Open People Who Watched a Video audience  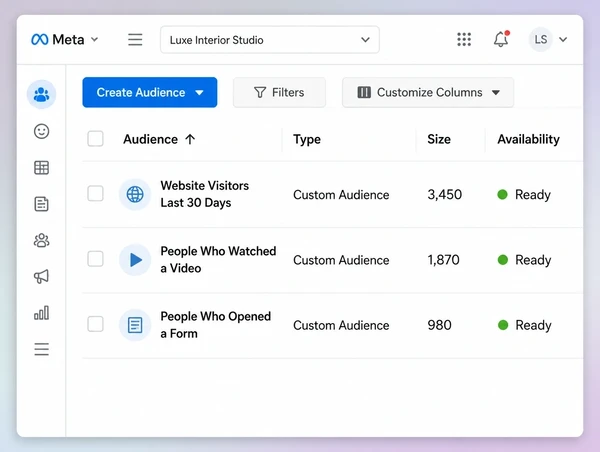pyautogui.click(x=218, y=259)
